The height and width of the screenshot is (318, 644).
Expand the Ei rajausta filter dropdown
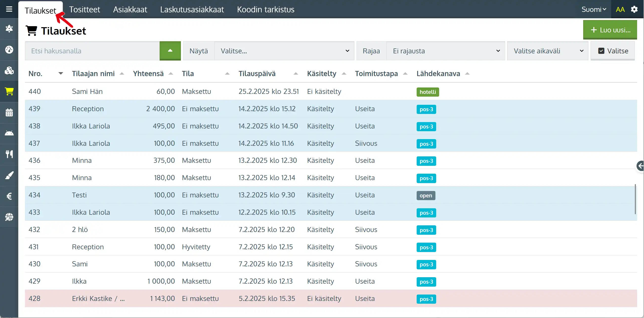[446, 51]
